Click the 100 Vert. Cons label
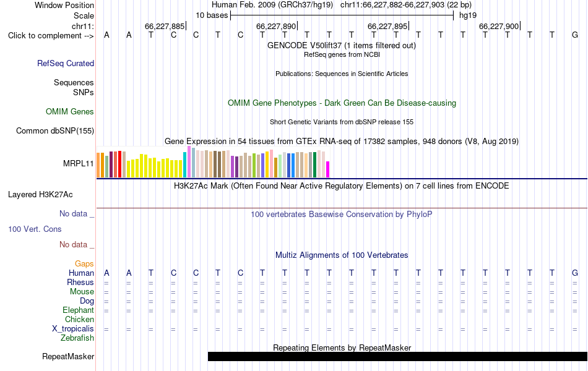The height and width of the screenshot is (371, 588). [x=35, y=229]
